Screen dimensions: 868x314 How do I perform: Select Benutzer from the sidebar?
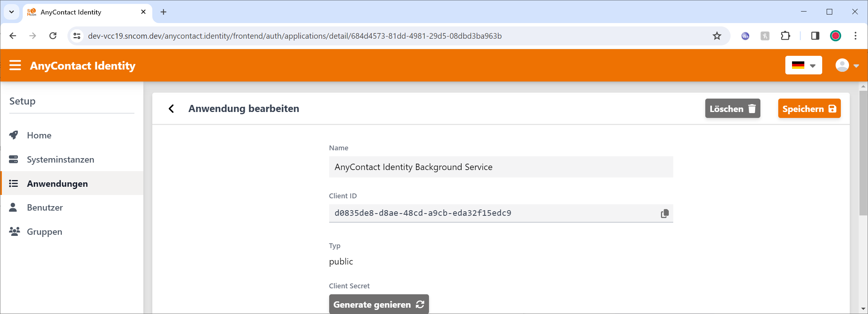point(45,208)
